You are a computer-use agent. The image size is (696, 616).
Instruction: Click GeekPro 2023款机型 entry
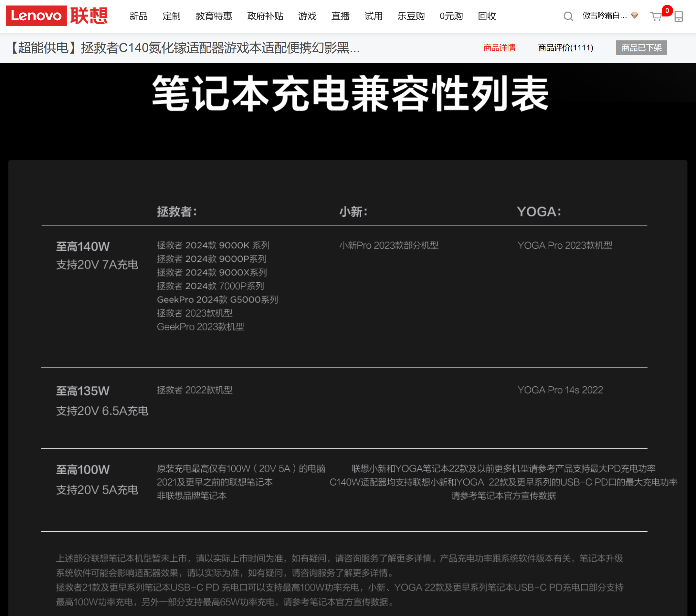(x=200, y=327)
